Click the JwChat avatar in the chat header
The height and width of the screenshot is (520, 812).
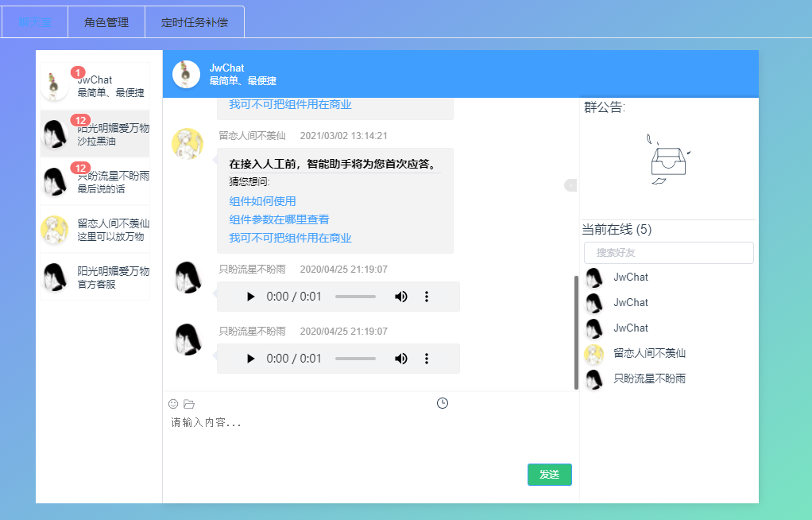[x=185, y=74]
